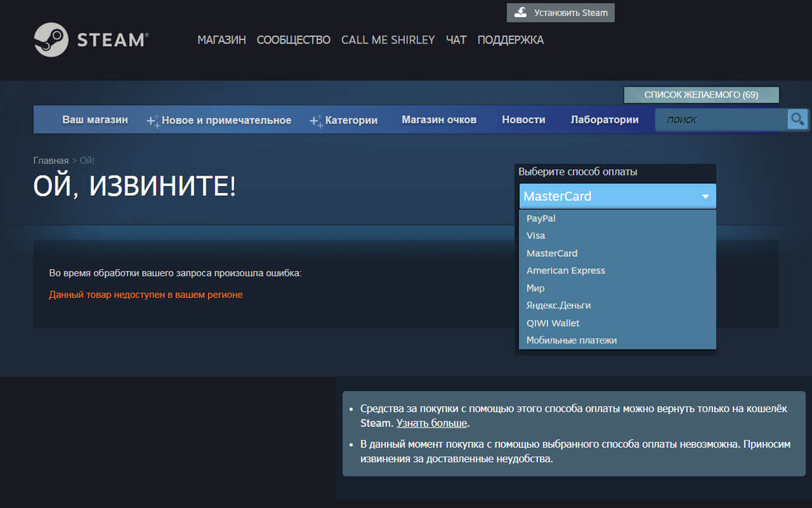Viewport: 812px width, 508px height.
Task: Select Яндекс.Деньги payment method
Action: [559, 305]
